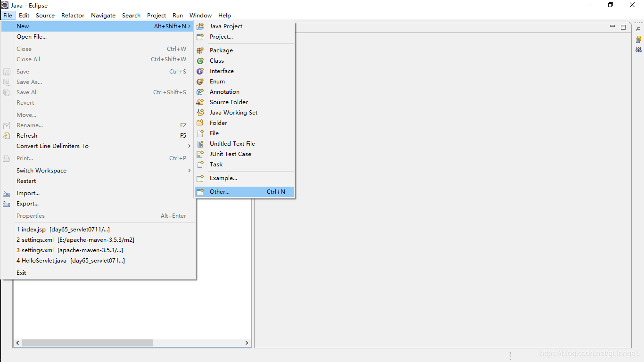Click the stacked floppies icon beside Save All
Image resolution: width=644 pixels, height=362 pixels.
click(x=7, y=92)
